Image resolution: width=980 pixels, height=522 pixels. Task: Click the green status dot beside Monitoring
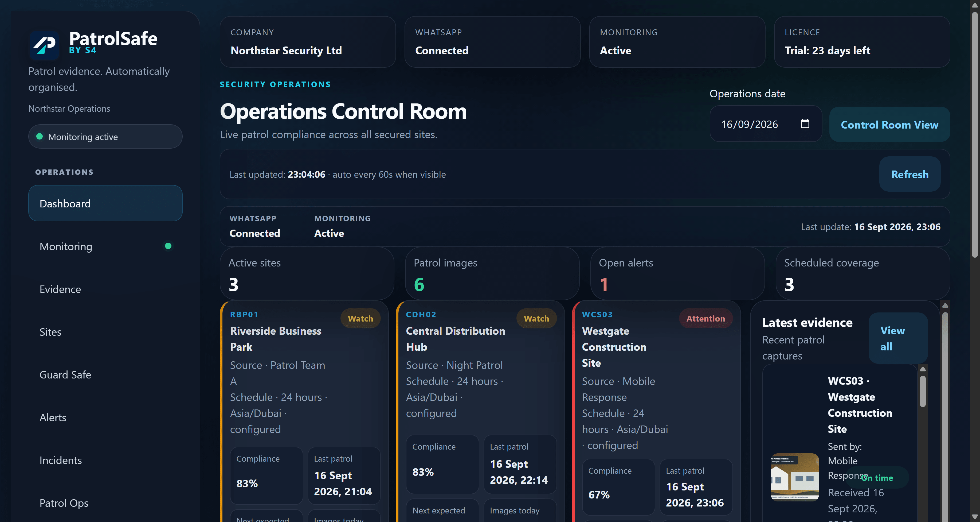[168, 246]
